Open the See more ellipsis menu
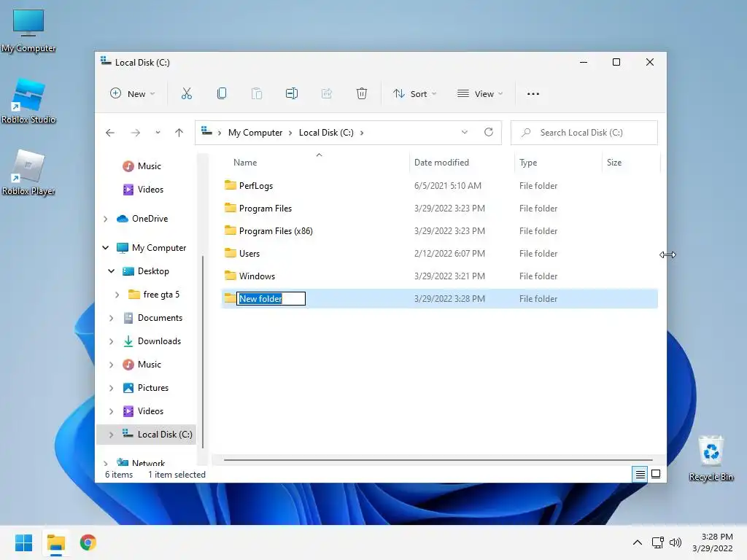The image size is (747, 560). coord(533,94)
